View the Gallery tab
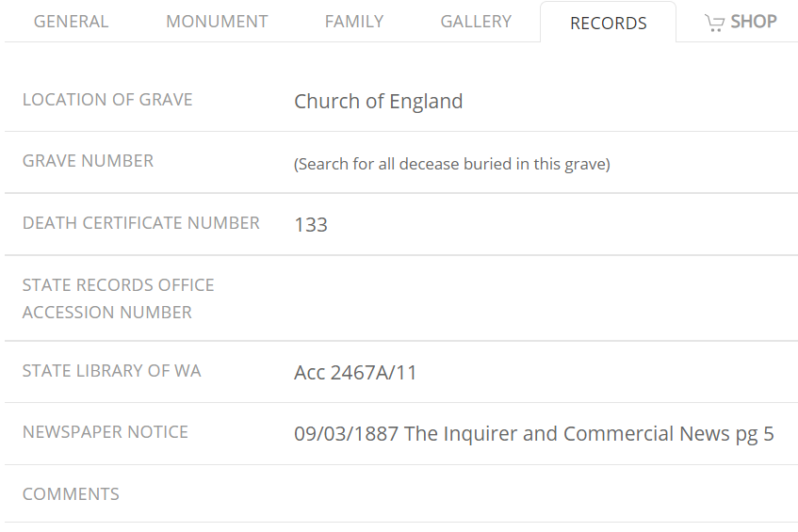This screenshot has width=798, height=532. point(476,22)
